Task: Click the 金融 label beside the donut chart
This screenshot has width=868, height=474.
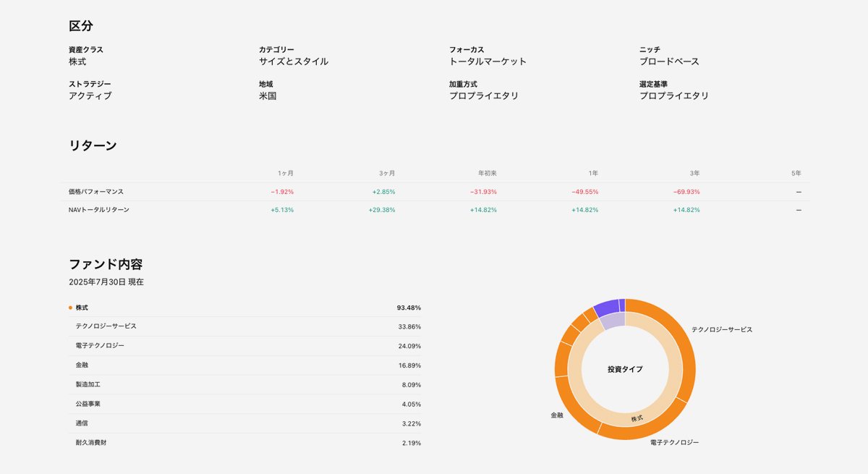Action: coord(556,415)
